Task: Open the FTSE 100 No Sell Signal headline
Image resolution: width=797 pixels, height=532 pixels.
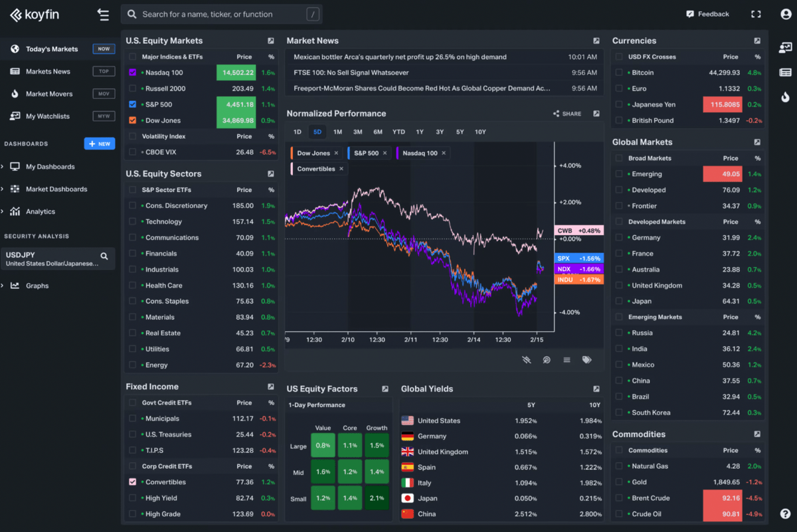Action: pos(351,72)
